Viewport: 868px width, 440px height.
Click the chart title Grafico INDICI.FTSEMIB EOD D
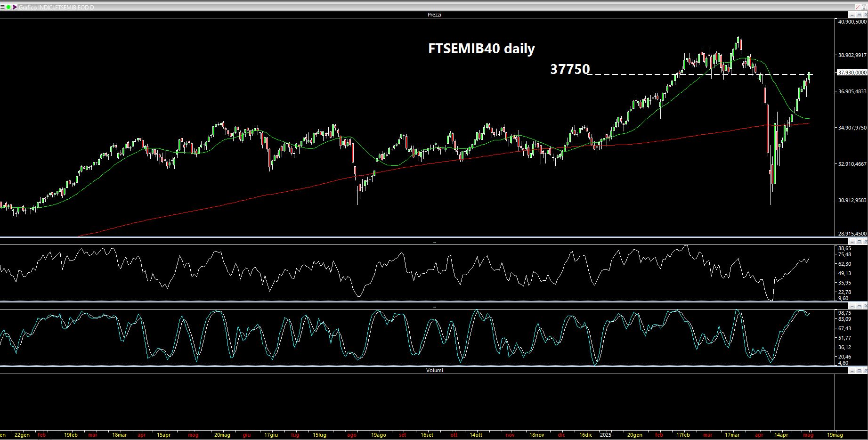click(56, 8)
